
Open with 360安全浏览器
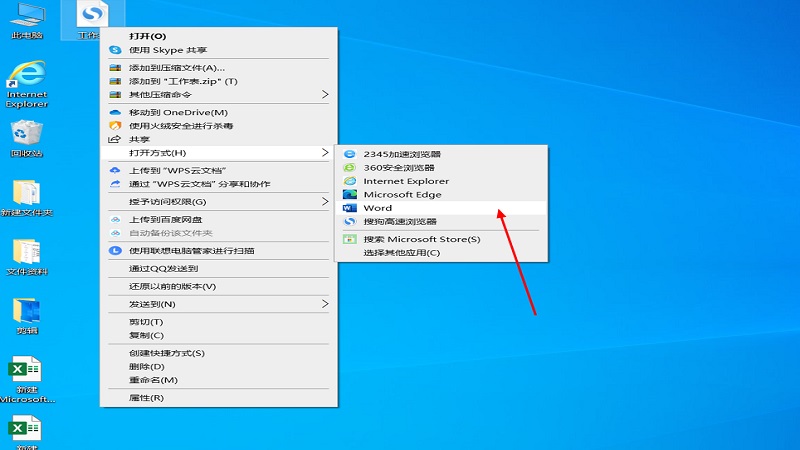441,167
